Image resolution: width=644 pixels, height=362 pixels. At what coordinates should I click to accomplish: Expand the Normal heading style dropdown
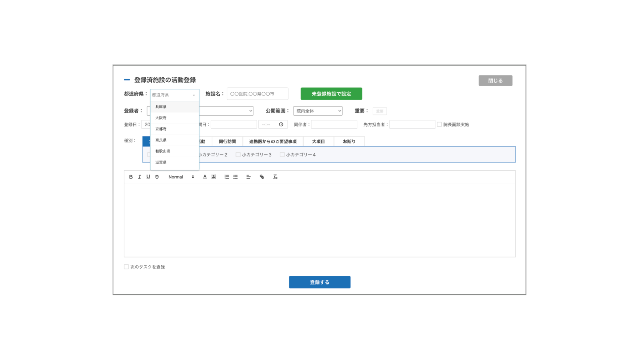[x=181, y=177]
